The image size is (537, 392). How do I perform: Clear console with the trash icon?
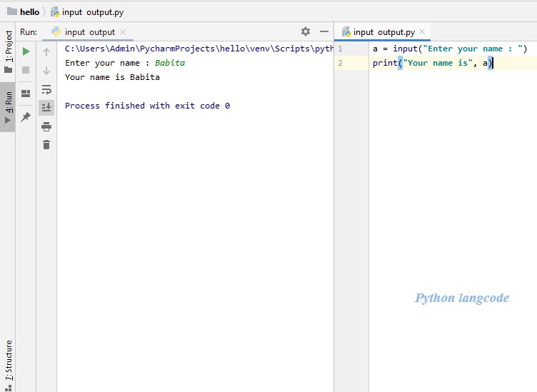[x=46, y=144]
